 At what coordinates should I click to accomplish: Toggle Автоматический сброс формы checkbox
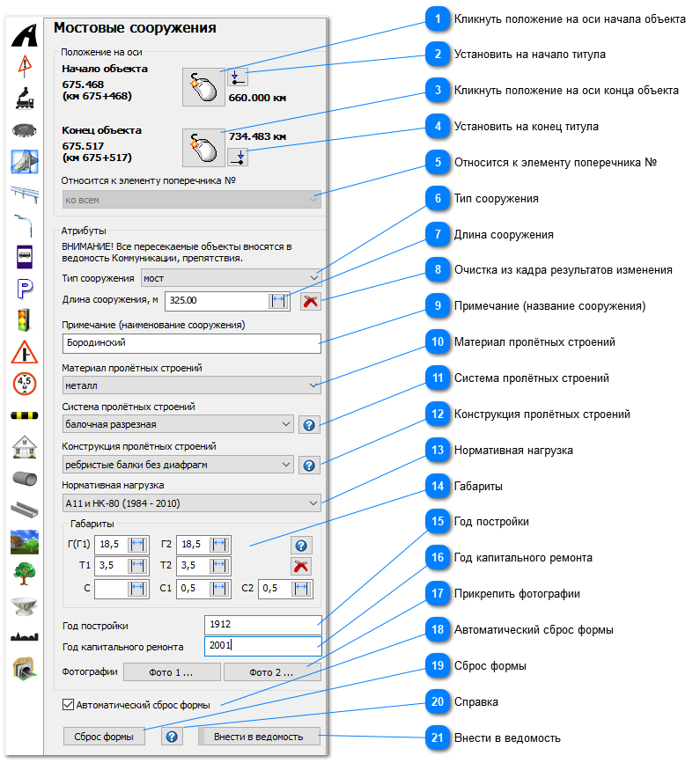pos(69,705)
